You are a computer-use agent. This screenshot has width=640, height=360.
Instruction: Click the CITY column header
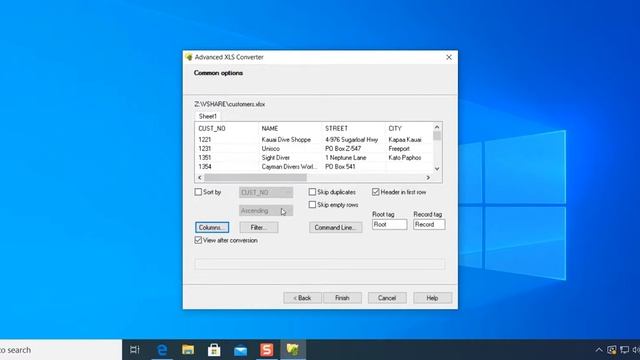coord(409,129)
